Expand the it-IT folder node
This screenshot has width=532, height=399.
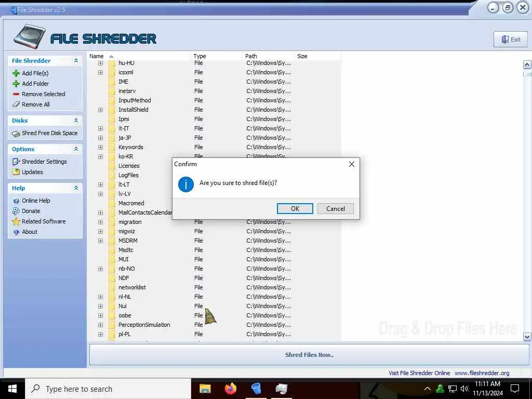(x=100, y=129)
